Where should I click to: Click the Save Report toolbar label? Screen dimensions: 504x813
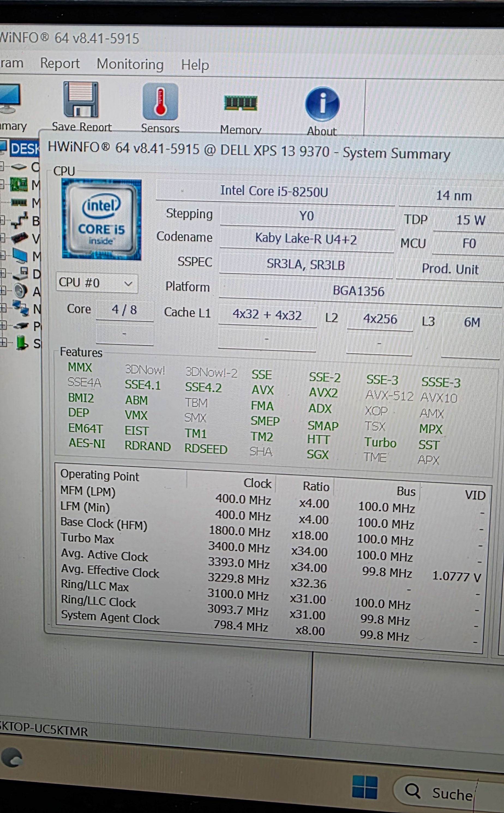pos(82,127)
